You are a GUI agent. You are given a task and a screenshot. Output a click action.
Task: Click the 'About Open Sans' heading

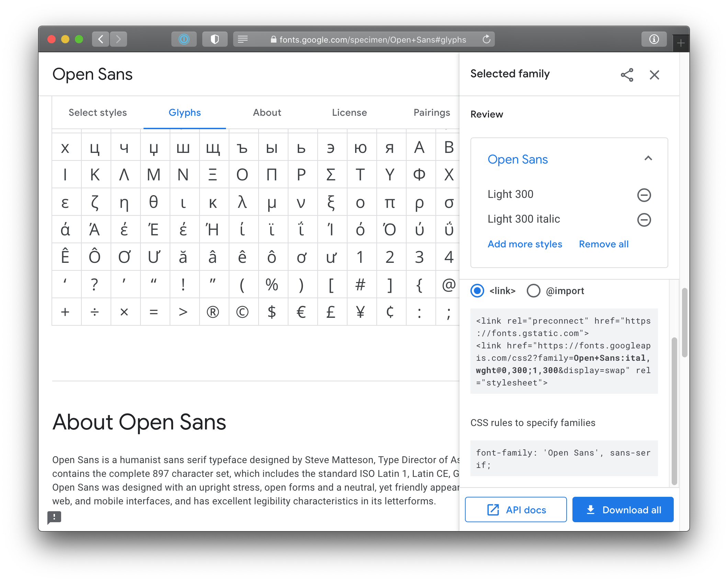(x=139, y=422)
